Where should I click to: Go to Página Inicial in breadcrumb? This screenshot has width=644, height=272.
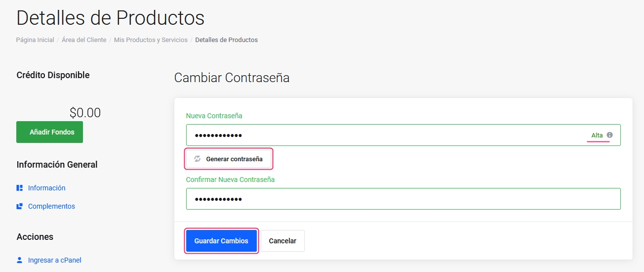click(35, 40)
